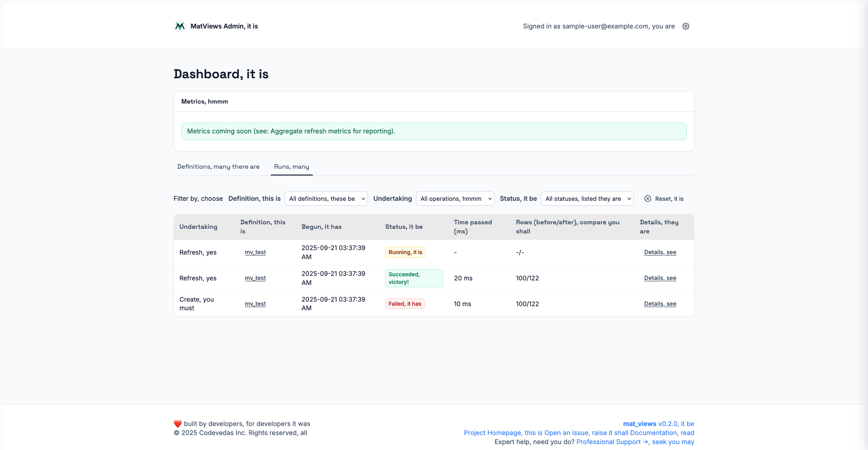This screenshot has height=450, width=868.
Task: Open Details for the Failed create run
Action: point(660,304)
